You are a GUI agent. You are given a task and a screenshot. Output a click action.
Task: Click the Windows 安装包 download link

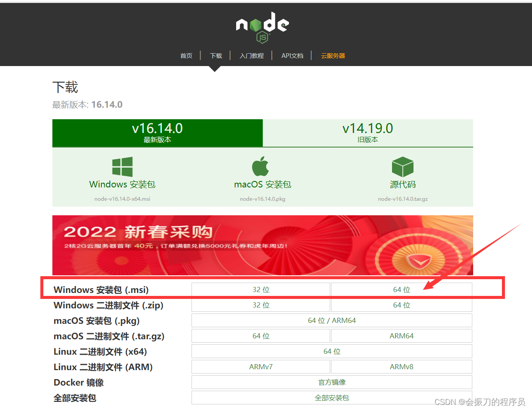coord(122,184)
